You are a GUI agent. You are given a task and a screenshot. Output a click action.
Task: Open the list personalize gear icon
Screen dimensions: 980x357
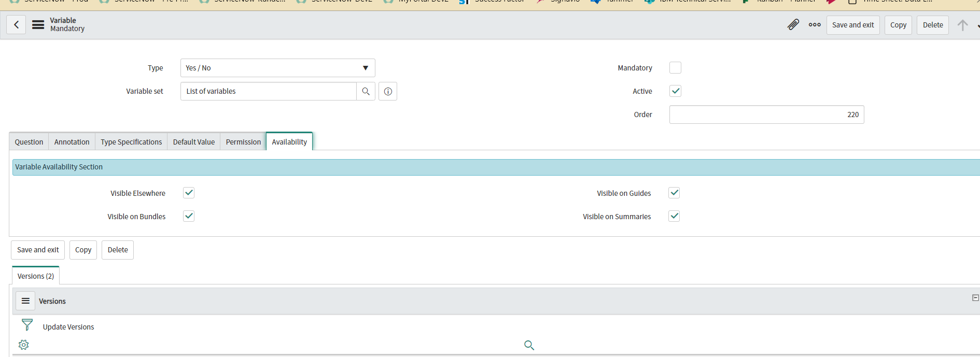tap(23, 345)
